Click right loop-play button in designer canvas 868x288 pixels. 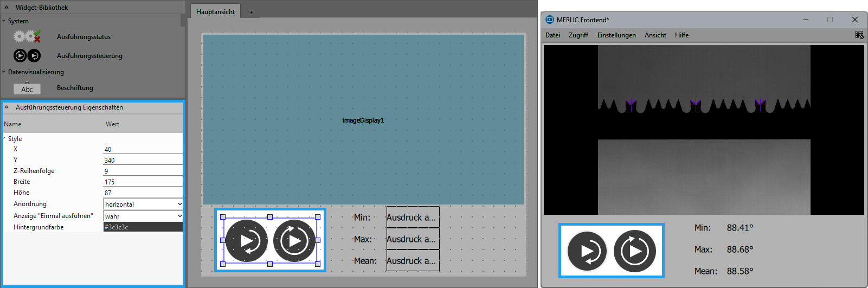pos(294,240)
